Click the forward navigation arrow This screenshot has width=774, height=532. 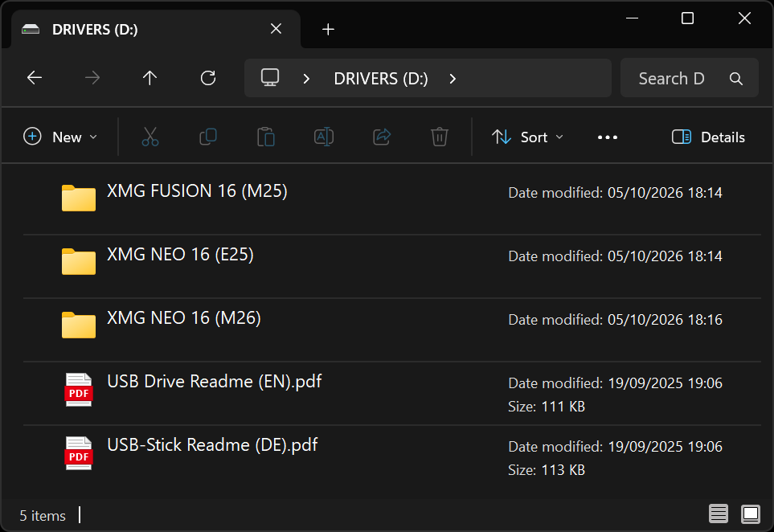(x=92, y=78)
